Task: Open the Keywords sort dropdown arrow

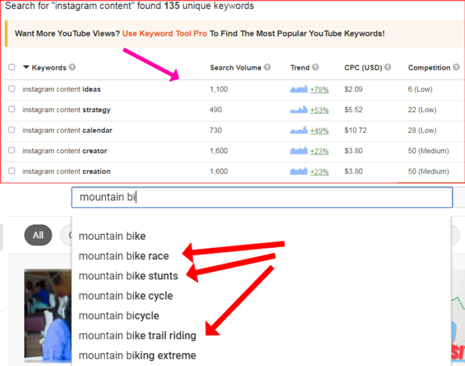Action: [x=26, y=67]
